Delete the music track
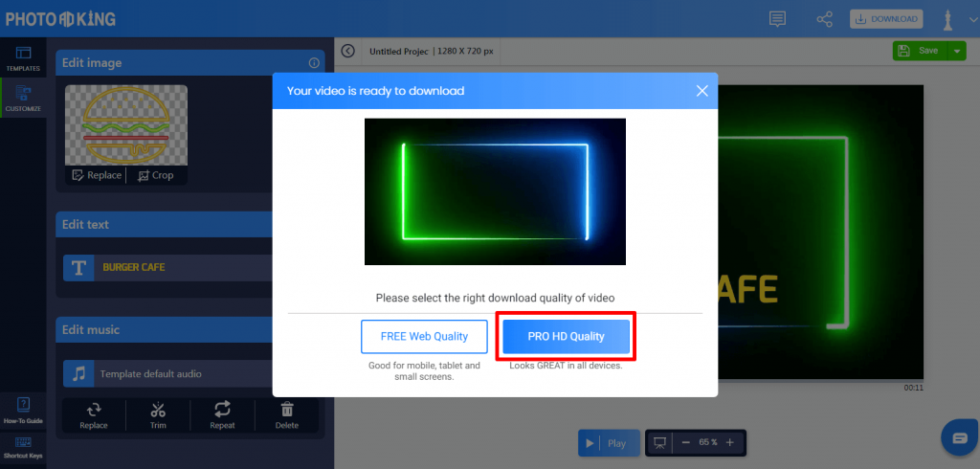 (x=287, y=415)
